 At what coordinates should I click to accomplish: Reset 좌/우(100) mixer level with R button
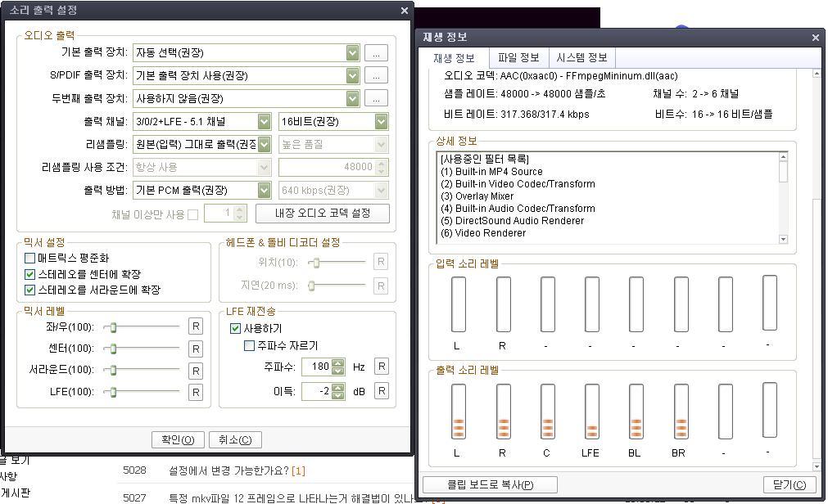click(196, 326)
